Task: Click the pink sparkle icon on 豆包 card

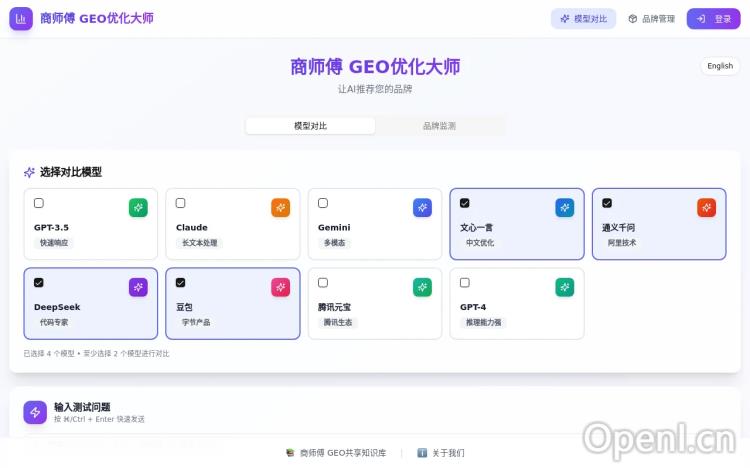Action: coord(280,287)
